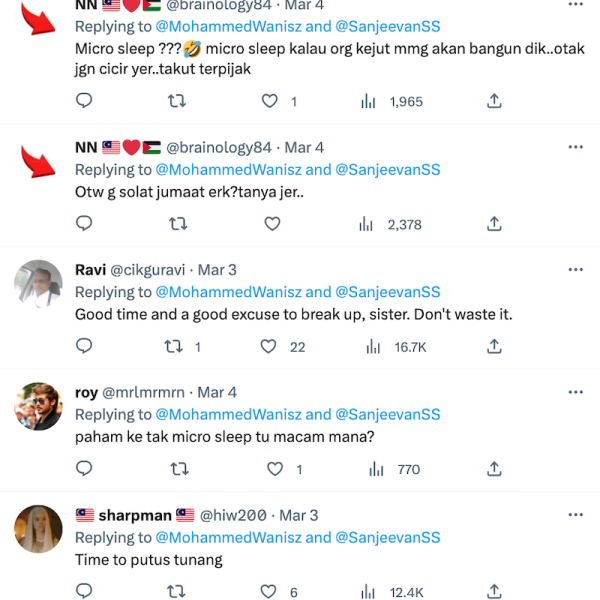600x600 pixels.
Task: Open more options on roy's tweet
Action: click(576, 392)
